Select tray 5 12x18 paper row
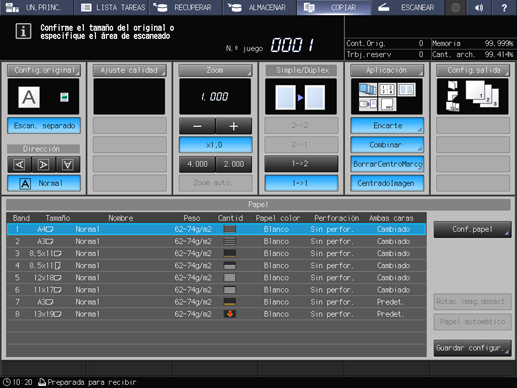Image resolution: width=517 pixels, height=388 pixels. [216, 278]
